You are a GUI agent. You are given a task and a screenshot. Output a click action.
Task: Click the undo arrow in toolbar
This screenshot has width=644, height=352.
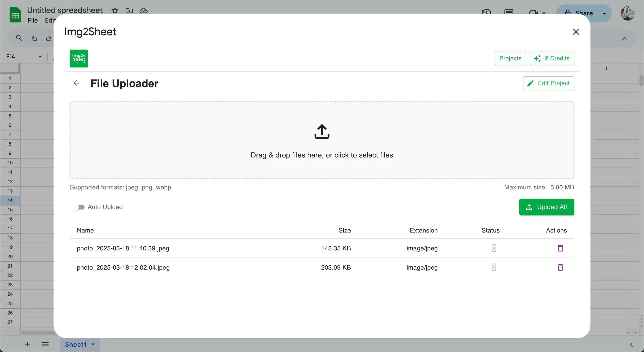pyautogui.click(x=34, y=38)
